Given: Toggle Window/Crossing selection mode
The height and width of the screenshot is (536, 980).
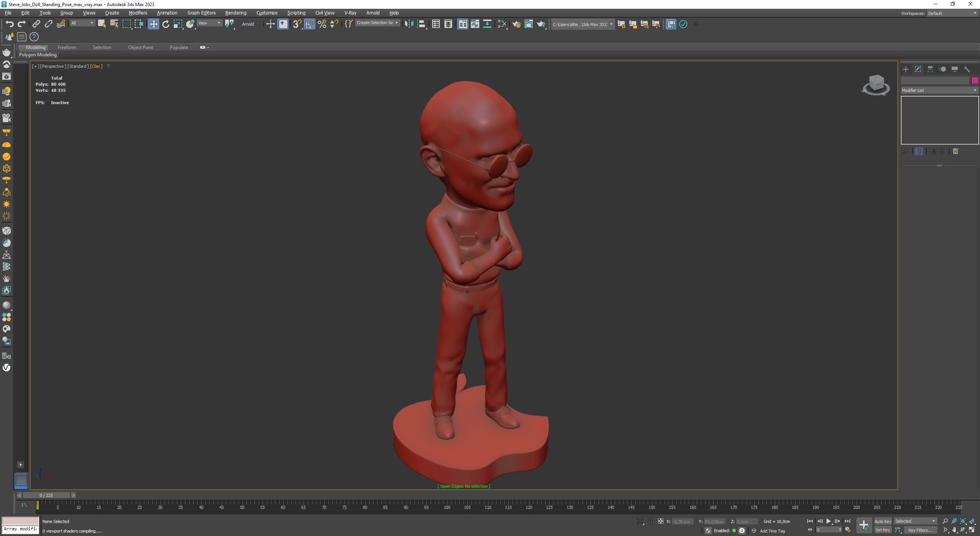Looking at the screenshot, I should (139, 24).
